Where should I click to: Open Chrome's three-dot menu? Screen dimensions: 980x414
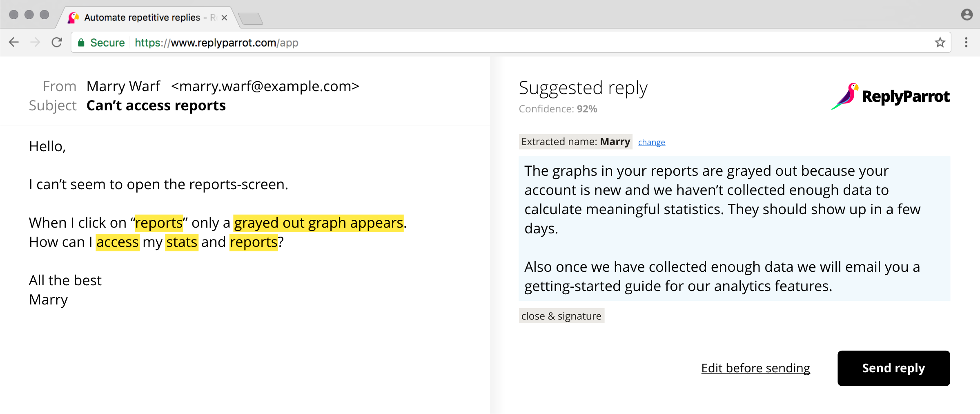[966, 42]
